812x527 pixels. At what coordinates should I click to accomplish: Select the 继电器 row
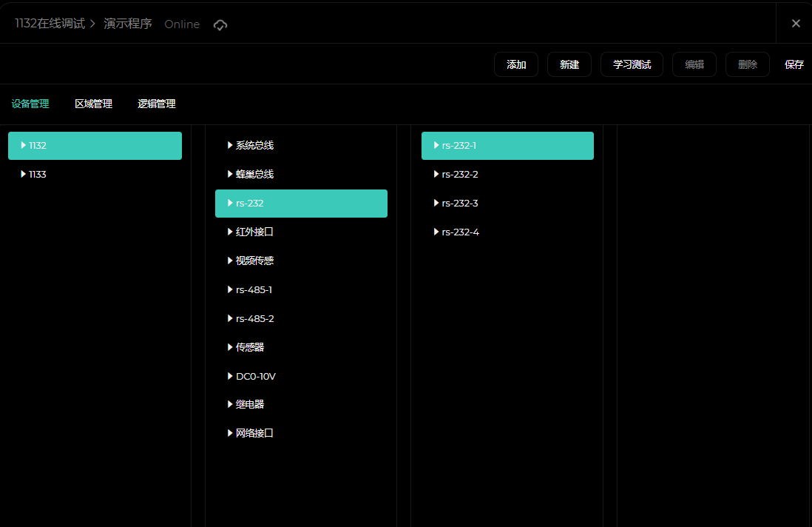301,405
